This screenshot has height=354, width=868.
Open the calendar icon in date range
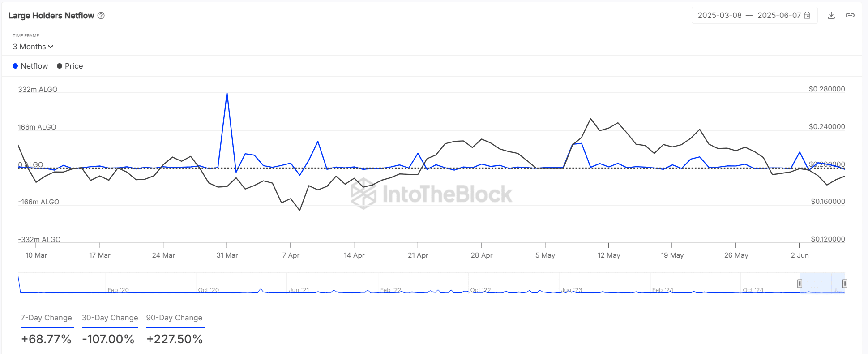pyautogui.click(x=807, y=16)
